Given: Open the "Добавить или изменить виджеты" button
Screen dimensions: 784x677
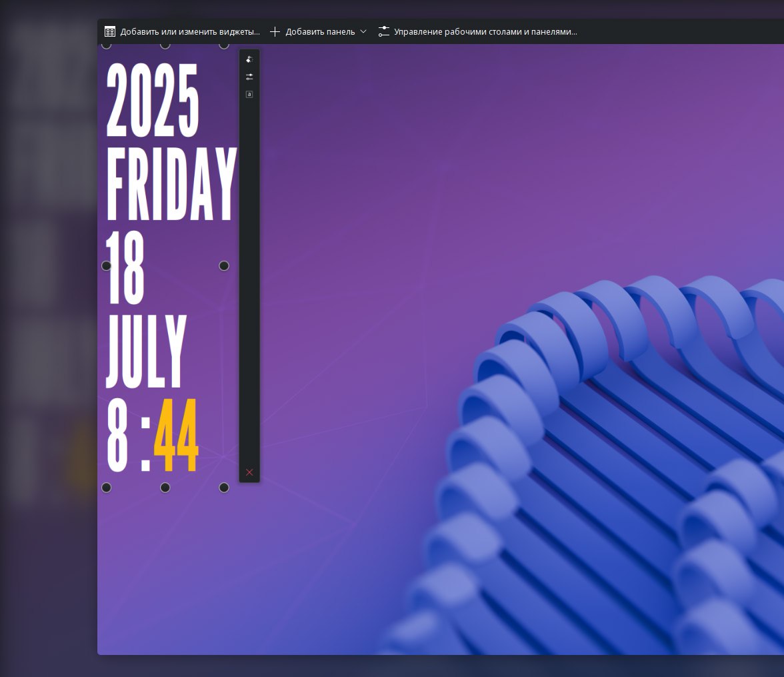Looking at the screenshot, I should point(182,31).
